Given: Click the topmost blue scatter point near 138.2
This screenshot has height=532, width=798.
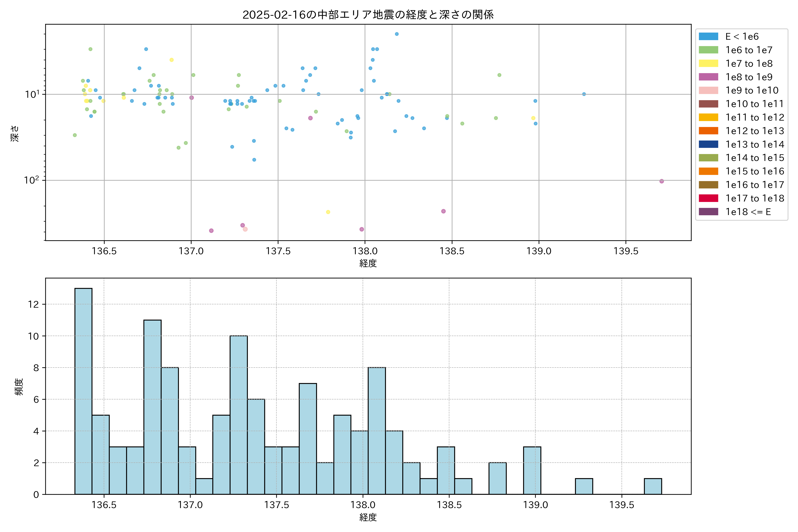Looking at the screenshot, I should (x=397, y=34).
